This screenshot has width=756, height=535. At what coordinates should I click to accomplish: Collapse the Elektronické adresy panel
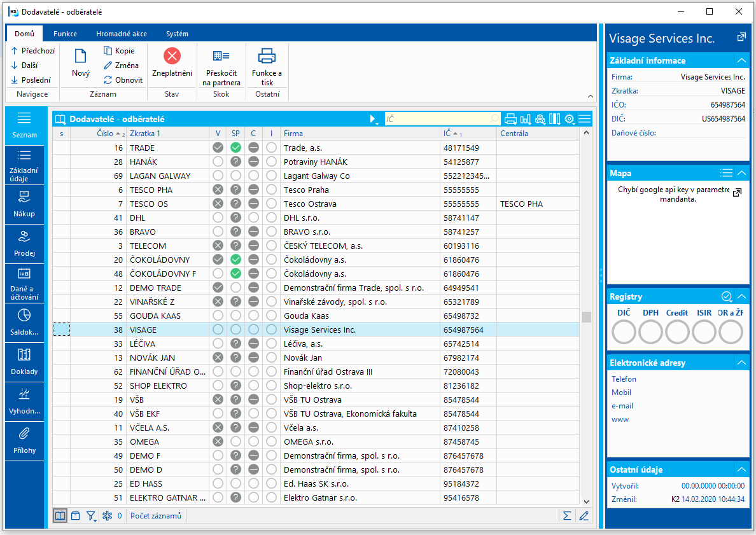tap(741, 363)
